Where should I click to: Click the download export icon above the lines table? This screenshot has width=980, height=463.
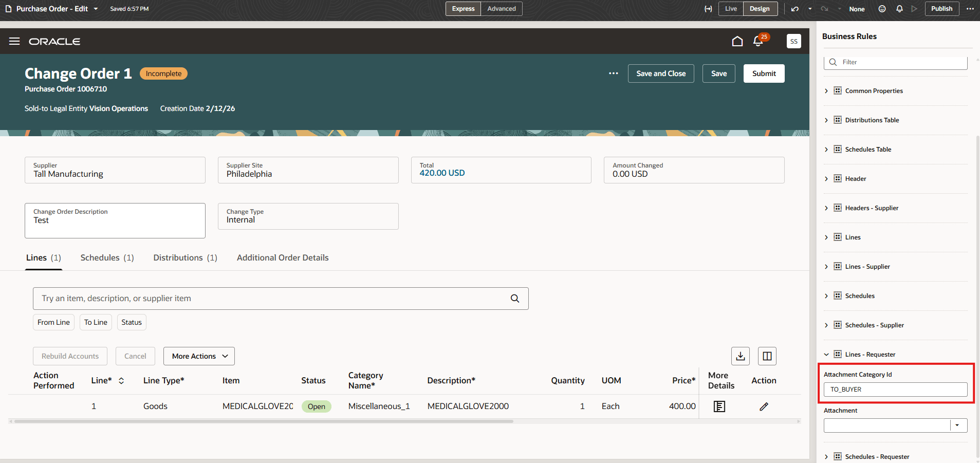coord(740,356)
